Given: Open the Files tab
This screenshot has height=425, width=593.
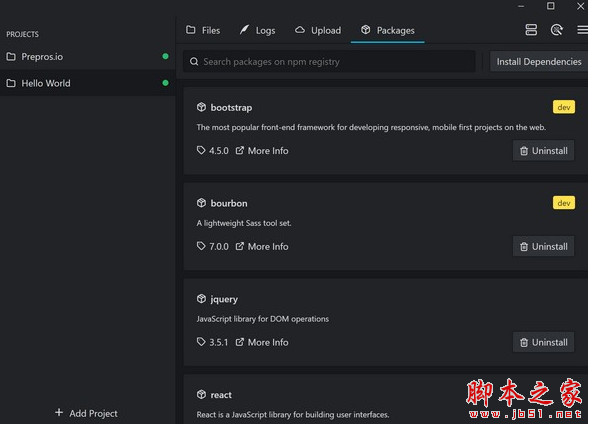Looking at the screenshot, I should coord(203,30).
